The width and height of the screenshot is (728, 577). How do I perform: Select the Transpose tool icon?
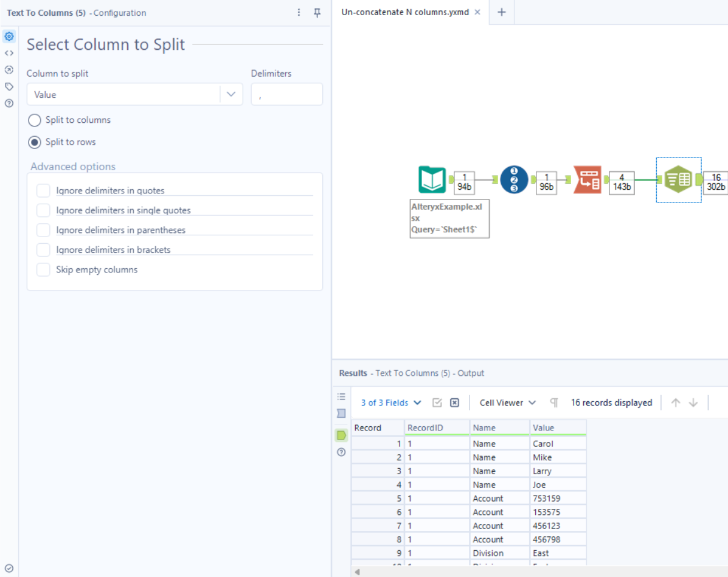pyautogui.click(x=588, y=179)
